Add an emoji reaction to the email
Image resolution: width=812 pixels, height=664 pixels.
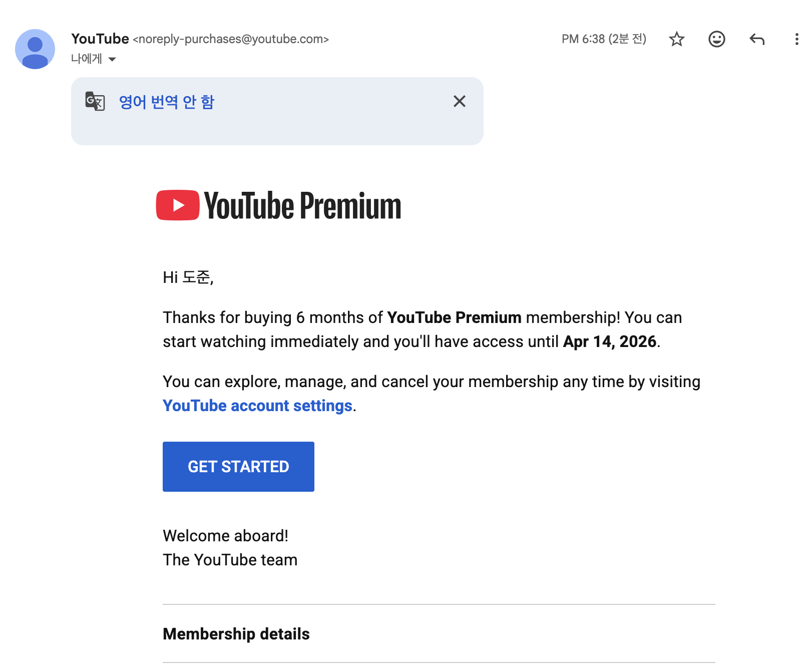click(716, 39)
